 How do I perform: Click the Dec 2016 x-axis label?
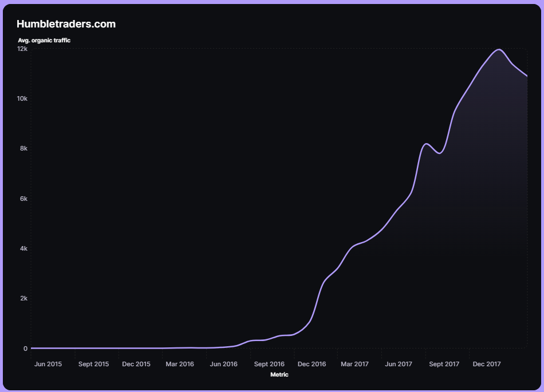[x=312, y=364]
